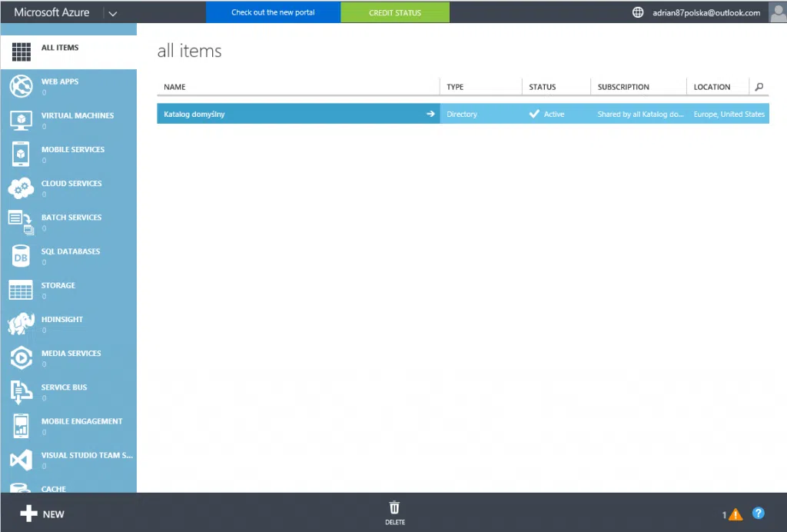
Task: Open SQL Databases DB icon
Action: click(x=21, y=257)
